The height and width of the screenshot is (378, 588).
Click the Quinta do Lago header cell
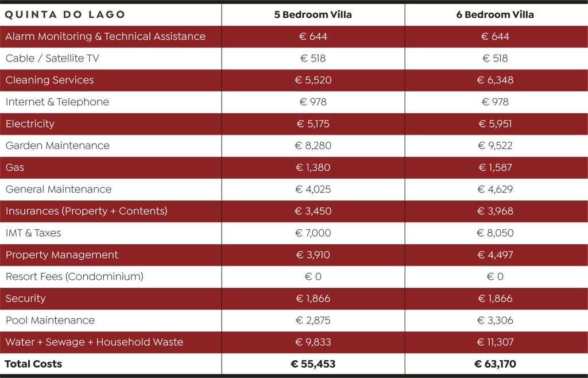[65, 15]
